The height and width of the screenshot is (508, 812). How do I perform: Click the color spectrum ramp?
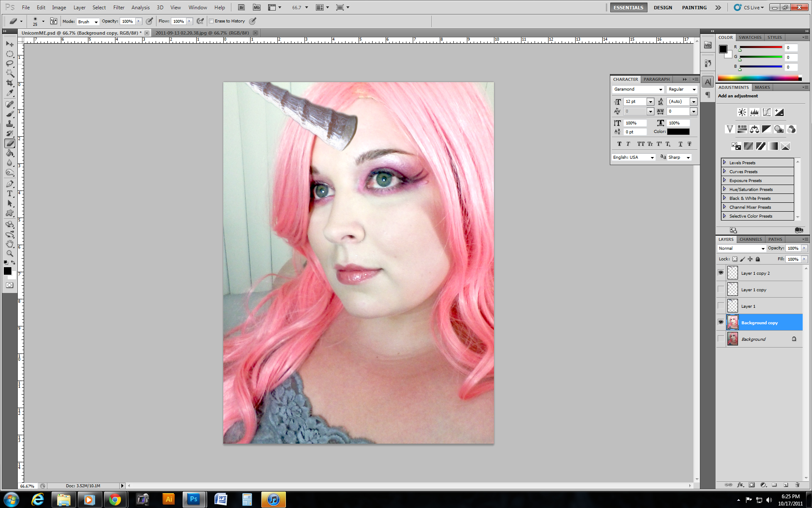[759, 78]
